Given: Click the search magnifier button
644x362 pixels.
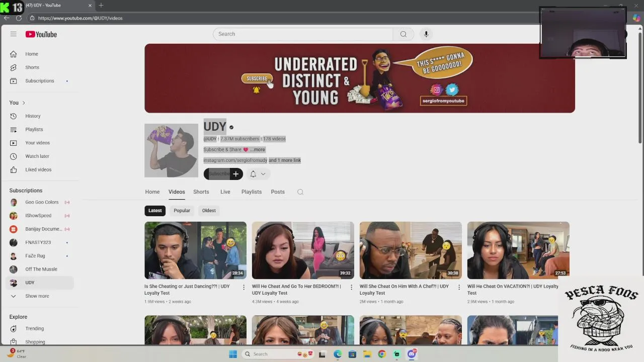Looking at the screenshot, I should tap(403, 34).
